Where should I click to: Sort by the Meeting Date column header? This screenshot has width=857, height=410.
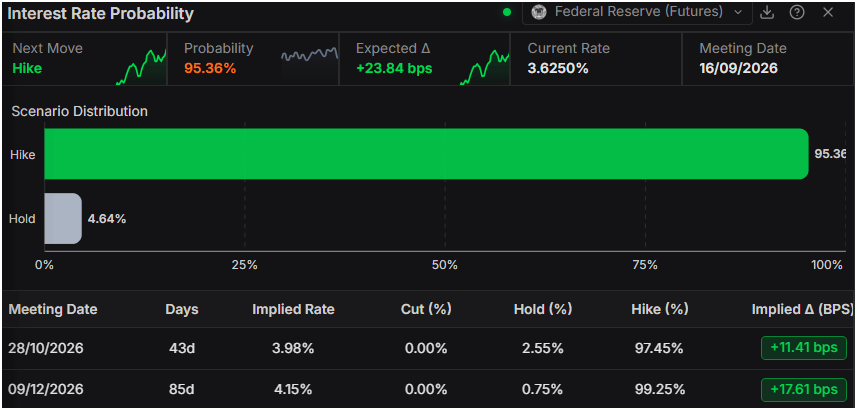[53, 309]
